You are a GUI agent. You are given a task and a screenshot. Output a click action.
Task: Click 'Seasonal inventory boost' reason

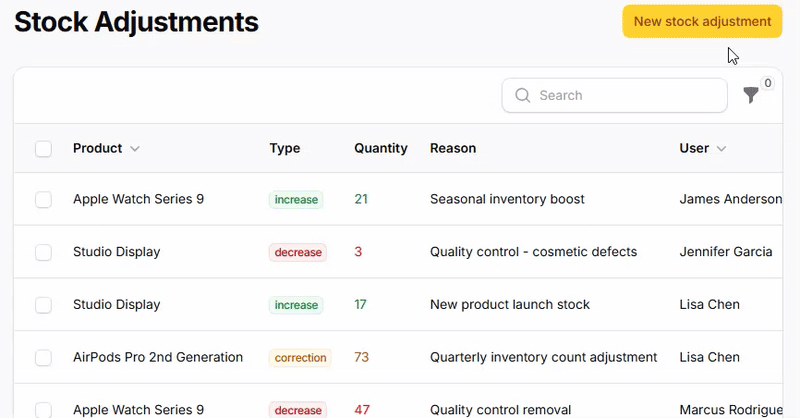pos(507,199)
